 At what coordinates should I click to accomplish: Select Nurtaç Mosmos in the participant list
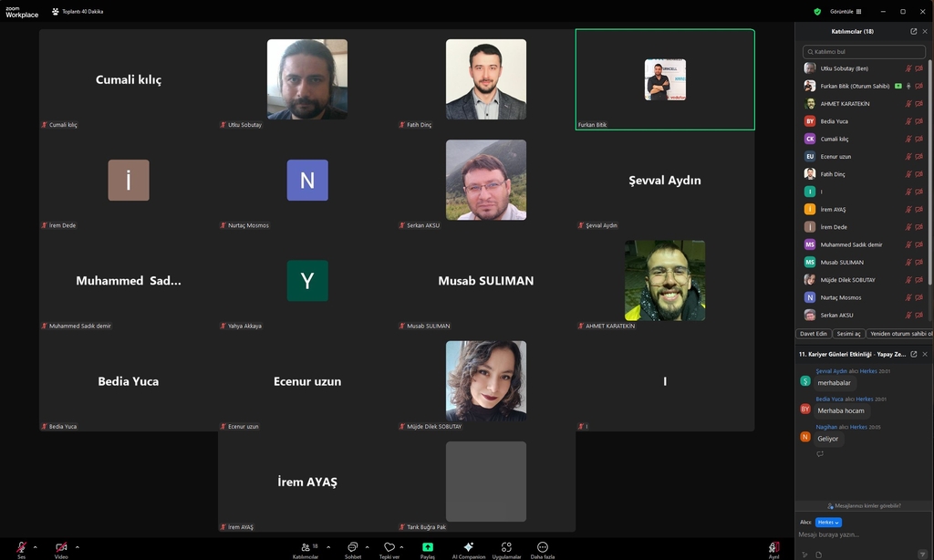(864, 297)
